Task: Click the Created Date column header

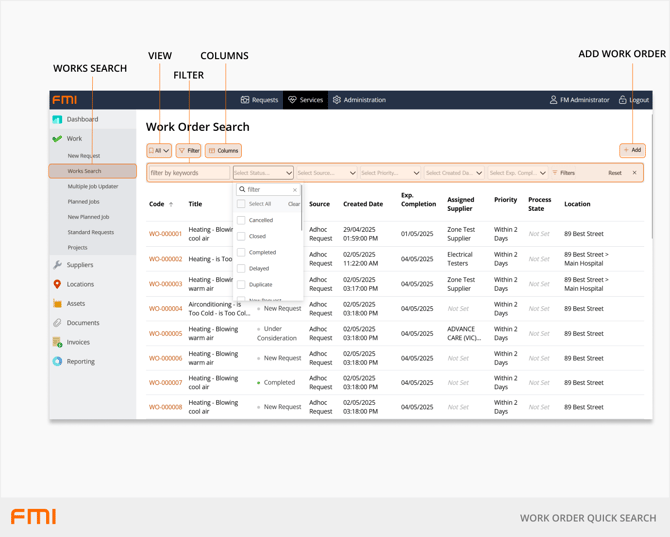Action: [363, 204]
